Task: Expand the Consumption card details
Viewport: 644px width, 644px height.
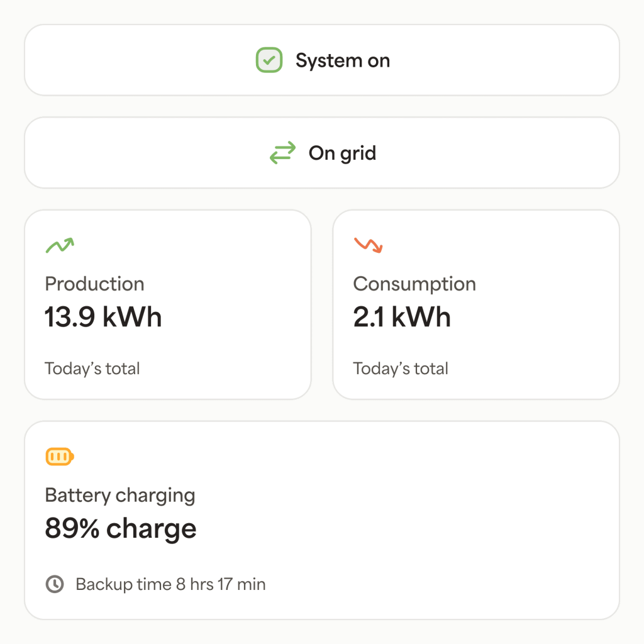Action: coord(475,304)
